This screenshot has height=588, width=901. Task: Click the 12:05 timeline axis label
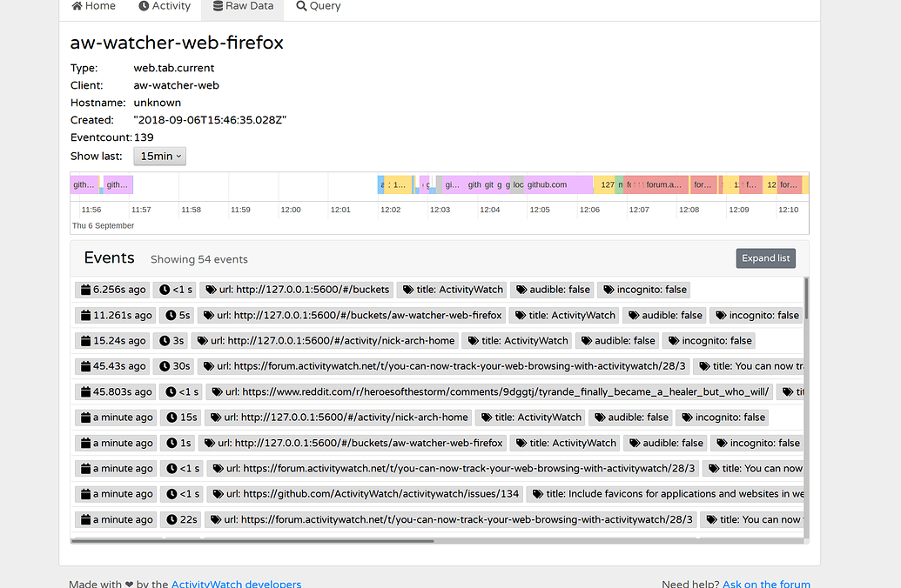tap(540, 210)
